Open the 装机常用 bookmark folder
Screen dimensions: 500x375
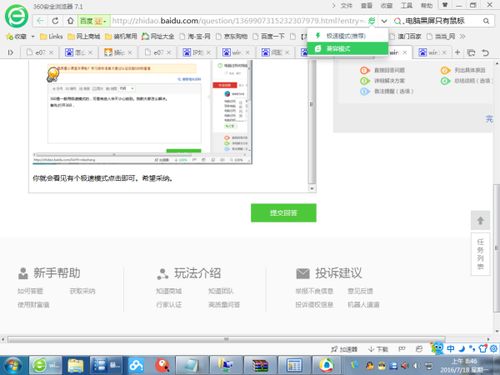[121, 36]
